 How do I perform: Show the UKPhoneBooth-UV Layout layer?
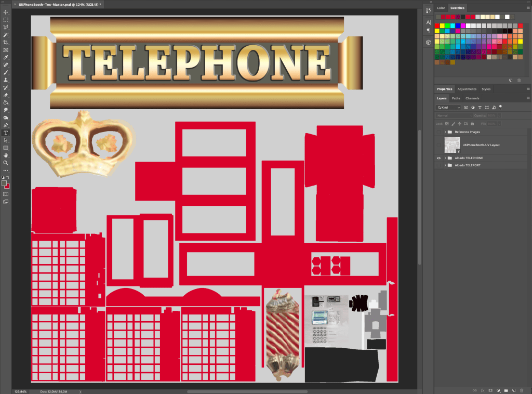[438, 145]
